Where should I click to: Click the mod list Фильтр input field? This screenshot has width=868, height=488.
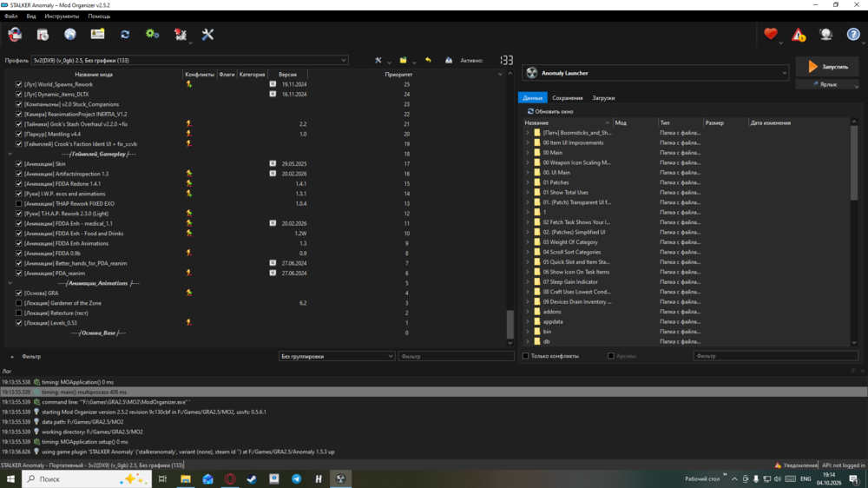[x=456, y=357]
